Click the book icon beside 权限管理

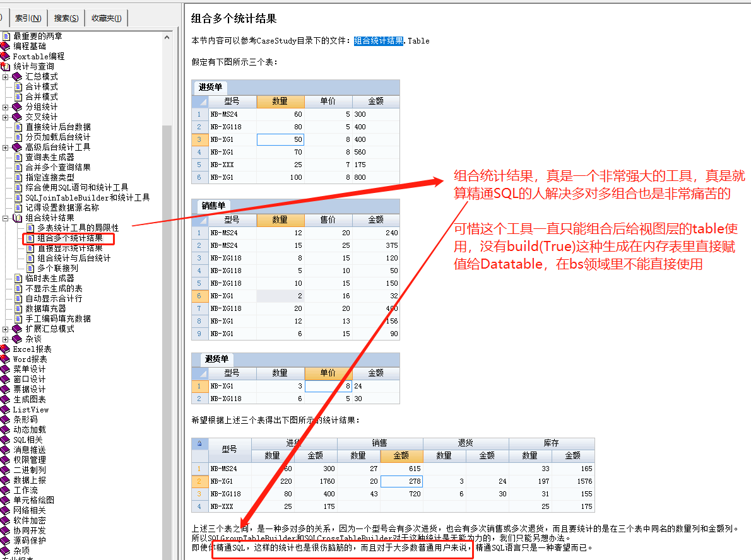(5, 460)
